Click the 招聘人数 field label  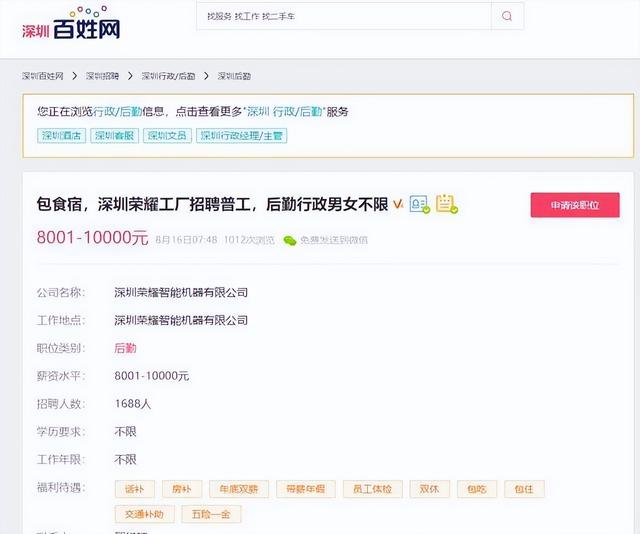pyautogui.click(x=61, y=404)
